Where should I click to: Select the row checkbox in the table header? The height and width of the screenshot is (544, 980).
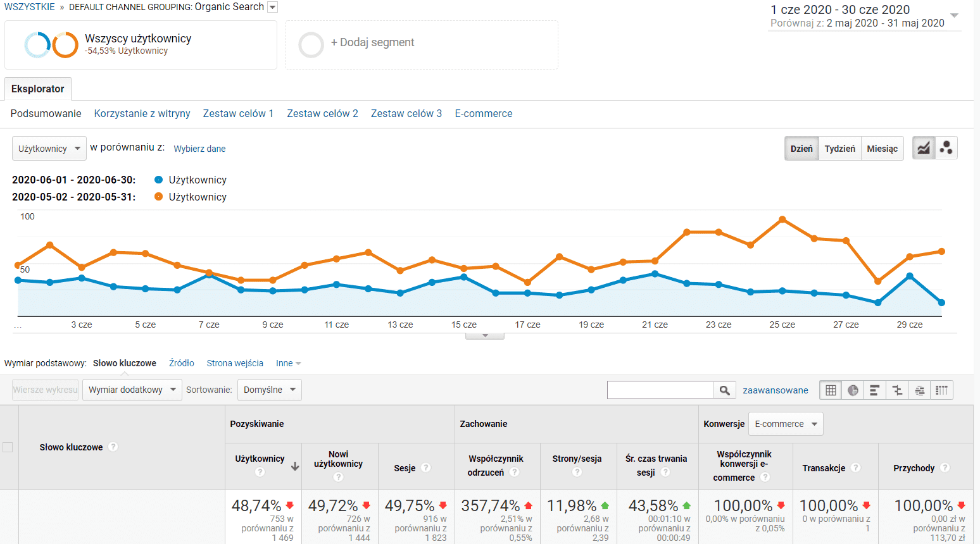[x=8, y=447]
